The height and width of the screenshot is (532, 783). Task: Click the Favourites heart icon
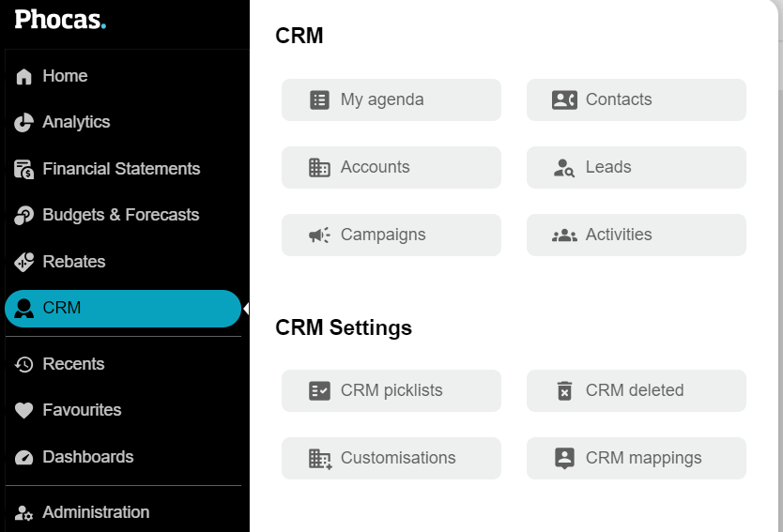click(x=24, y=411)
